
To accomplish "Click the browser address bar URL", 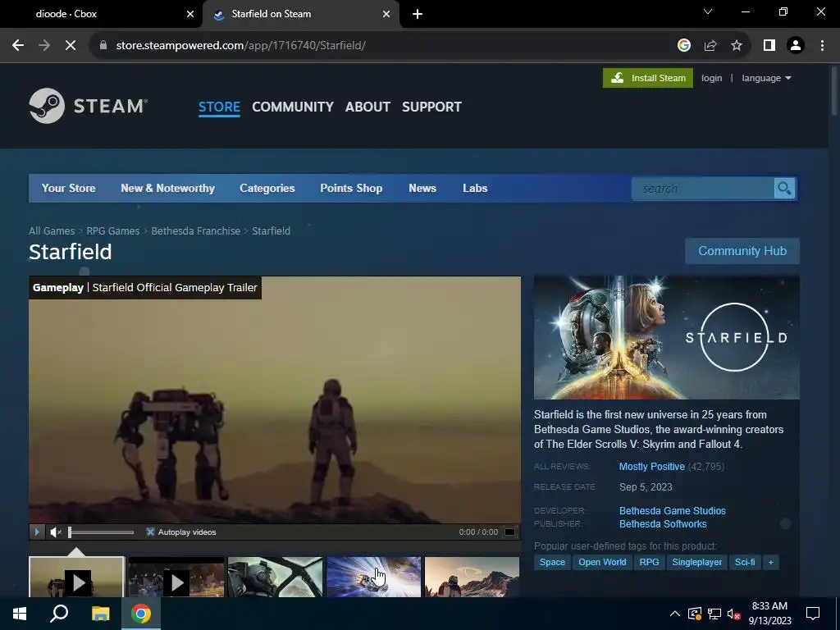I will pos(241,46).
